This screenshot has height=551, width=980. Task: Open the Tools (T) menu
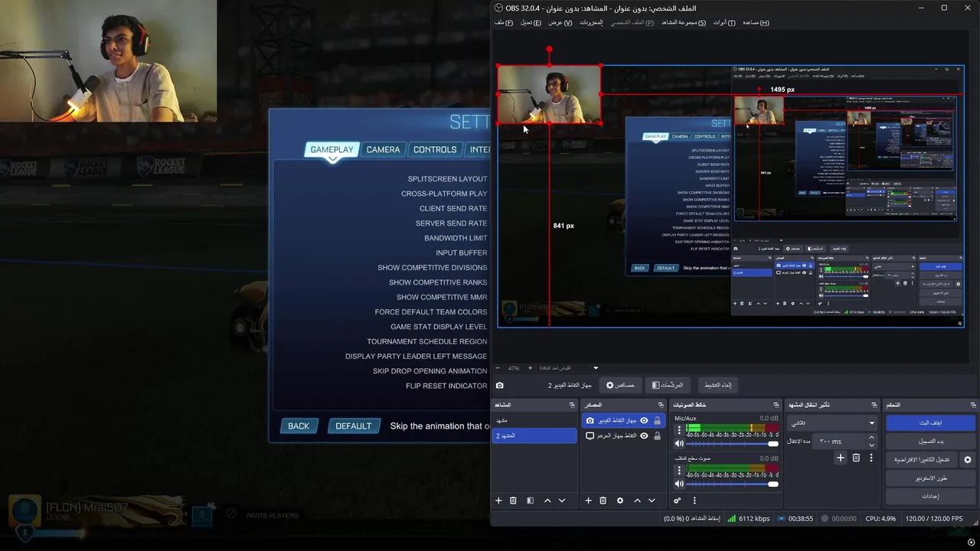[724, 22]
